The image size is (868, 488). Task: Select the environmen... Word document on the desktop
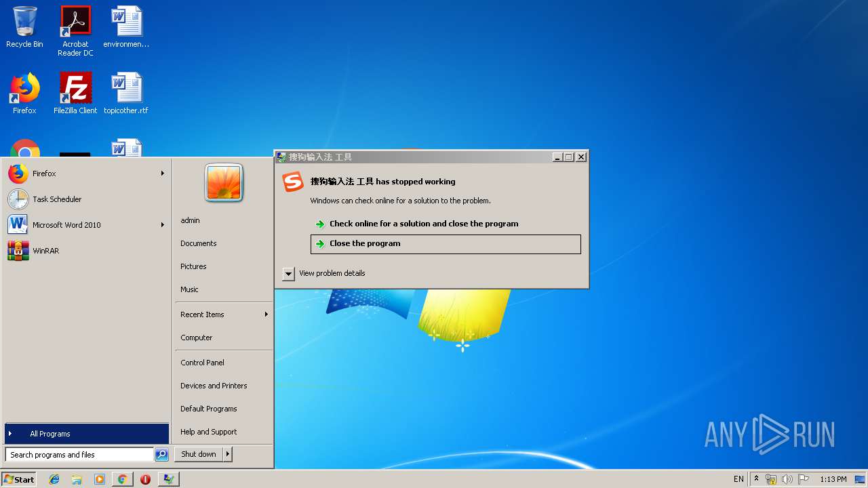pyautogui.click(x=126, y=27)
